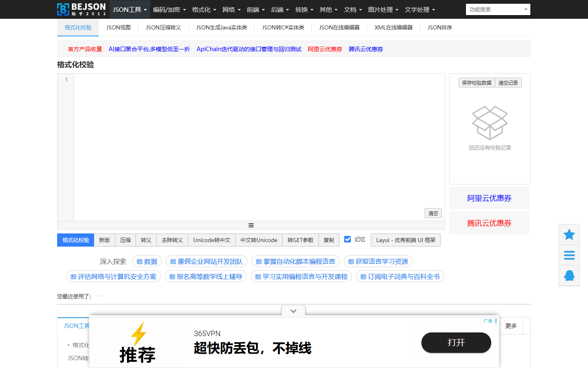Image resolution: width=588 pixels, height=368 pixels.
Task: Click the 更多 link
Action: click(511, 326)
